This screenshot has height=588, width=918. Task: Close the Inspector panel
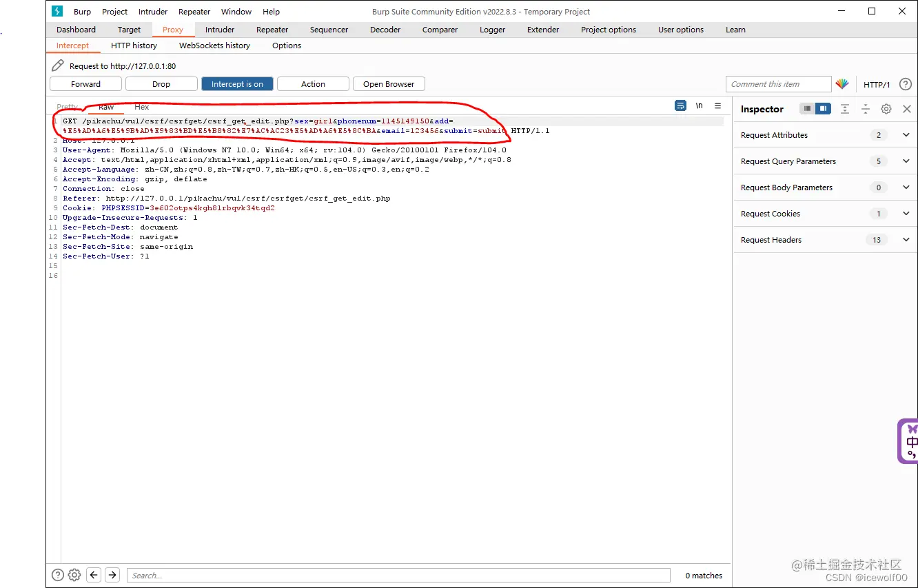click(907, 109)
